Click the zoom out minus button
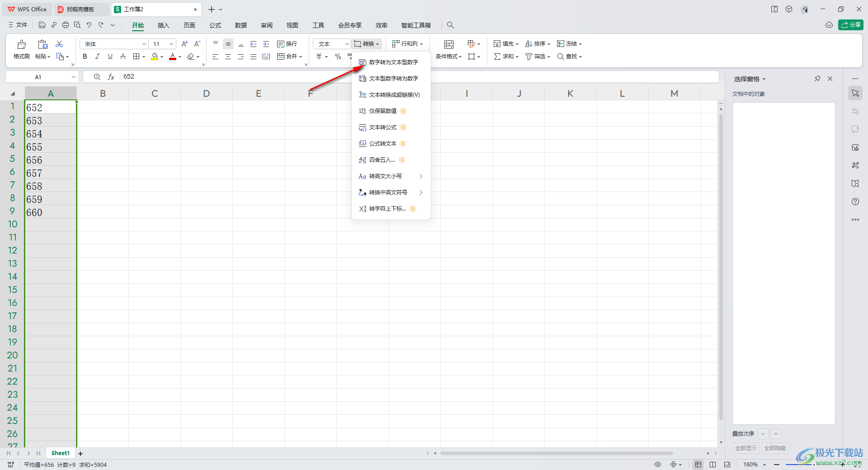The image size is (868, 470). point(777,465)
